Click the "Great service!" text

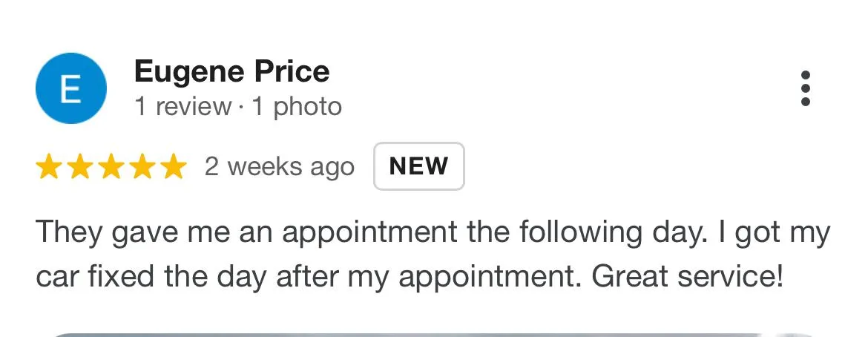(x=687, y=276)
